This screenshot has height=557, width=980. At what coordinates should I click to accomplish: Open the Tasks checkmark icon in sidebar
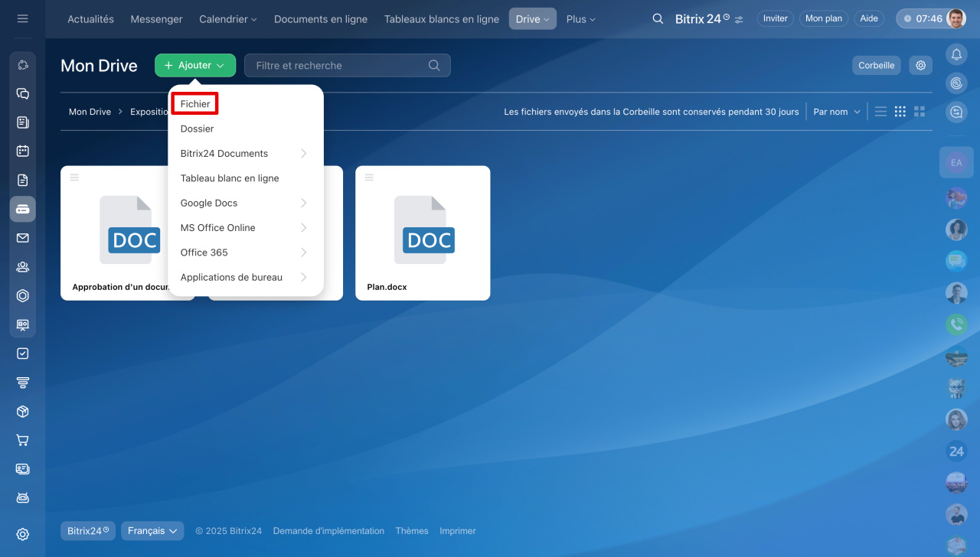coord(23,353)
